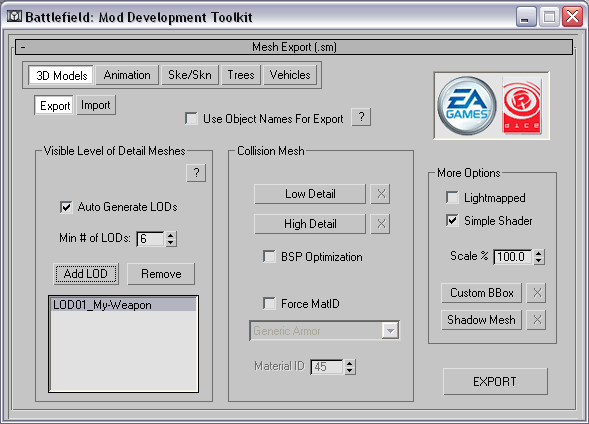Enable Use Object Names For Export
Image resolution: width=589 pixels, height=424 pixels.
pyautogui.click(x=191, y=118)
